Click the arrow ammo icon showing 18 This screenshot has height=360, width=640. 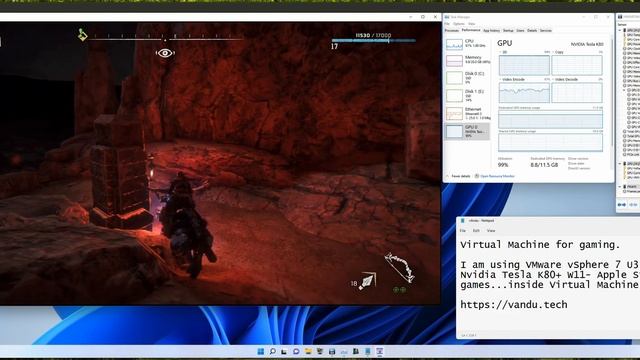(367, 281)
